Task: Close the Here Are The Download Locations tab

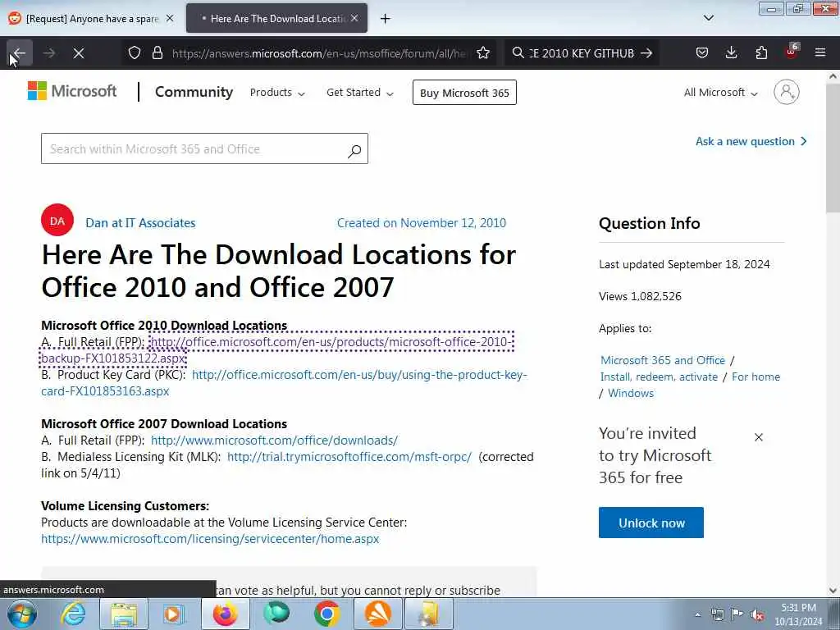Action: 354,18
